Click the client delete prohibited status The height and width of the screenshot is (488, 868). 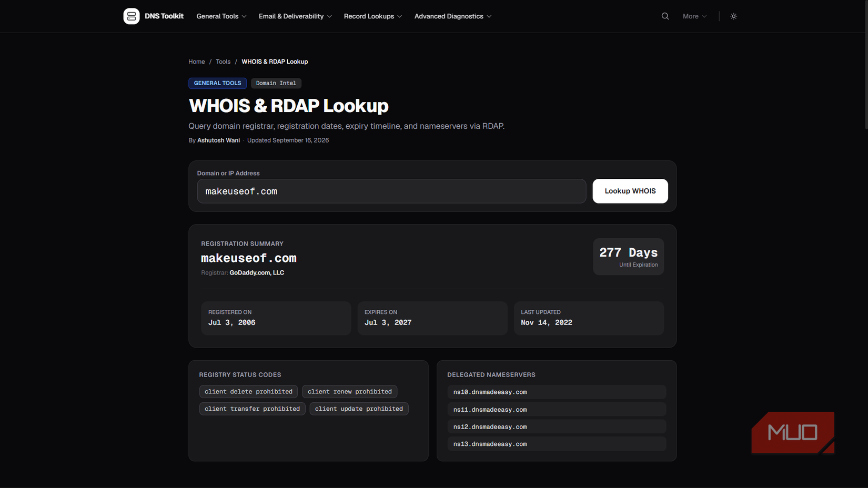[x=248, y=392]
